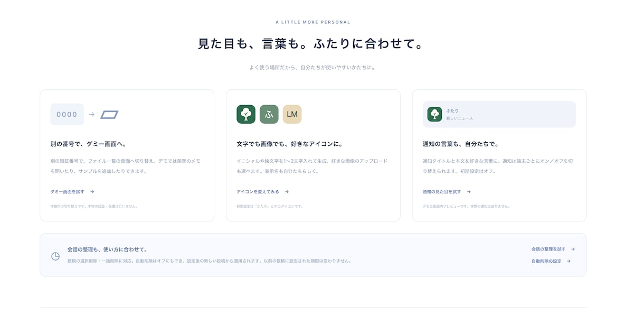644x315 pixels.
Task: Click paragraph starting with 通知タイトルと本文を好きな言葉に
Action: [x=498, y=166]
